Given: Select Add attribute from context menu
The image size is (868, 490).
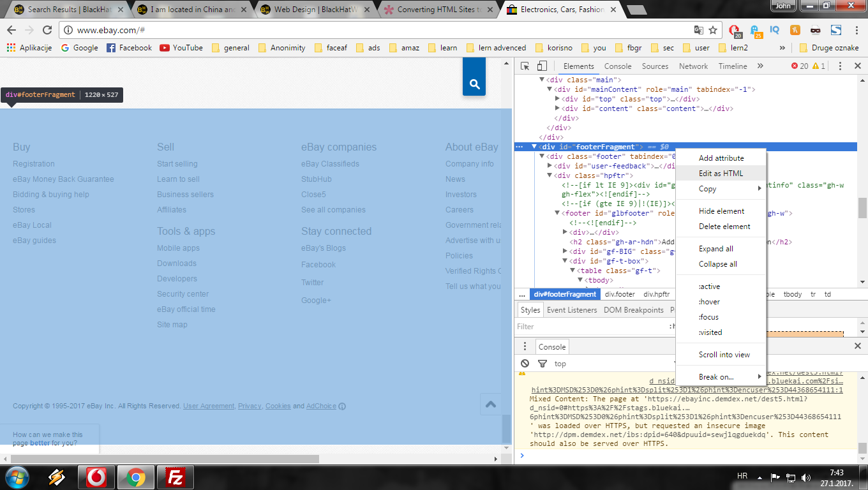Looking at the screenshot, I should pos(721,158).
